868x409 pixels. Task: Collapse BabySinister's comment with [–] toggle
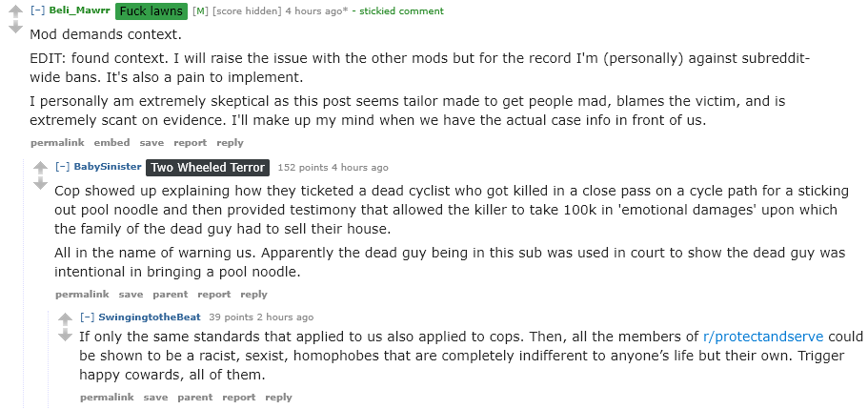(63, 167)
